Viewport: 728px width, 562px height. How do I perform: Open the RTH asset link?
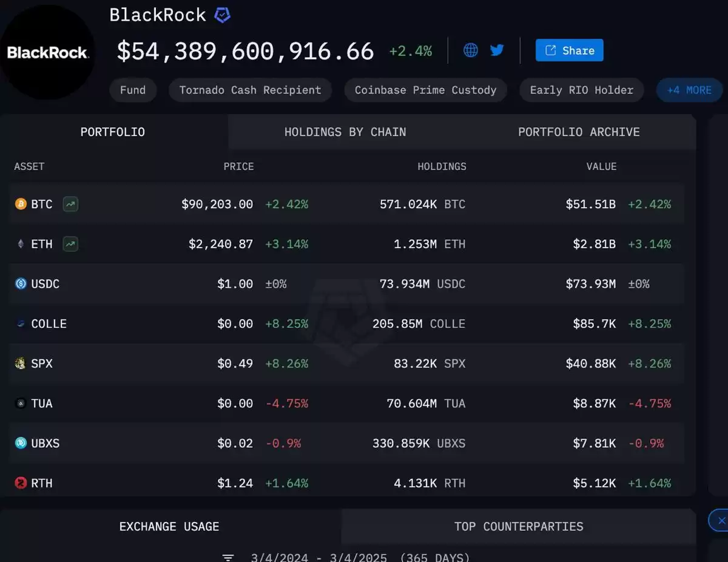click(x=42, y=483)
